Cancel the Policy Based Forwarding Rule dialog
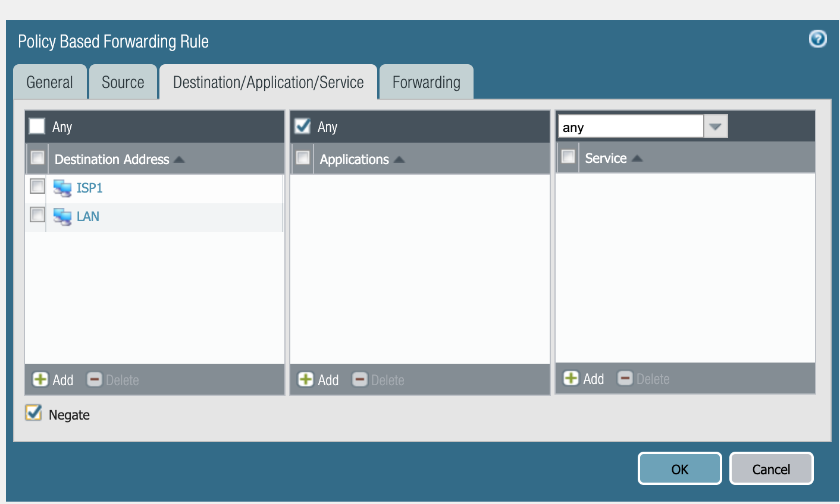The image size is (840, 504). [x=771, y=469]
